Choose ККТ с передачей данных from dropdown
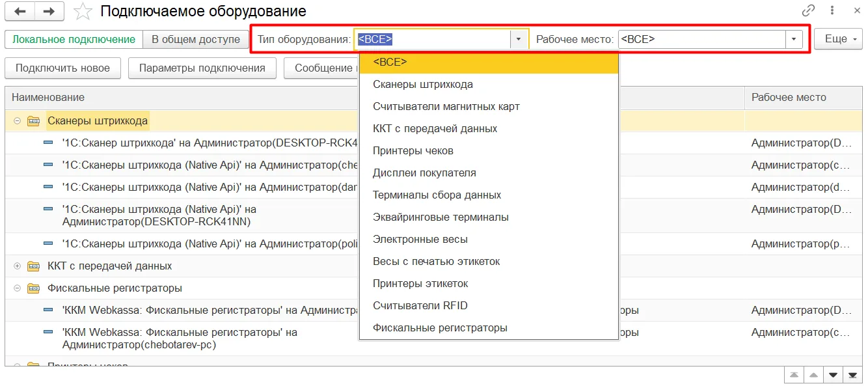Screen dimensions: 868x388 coord(489,129)
